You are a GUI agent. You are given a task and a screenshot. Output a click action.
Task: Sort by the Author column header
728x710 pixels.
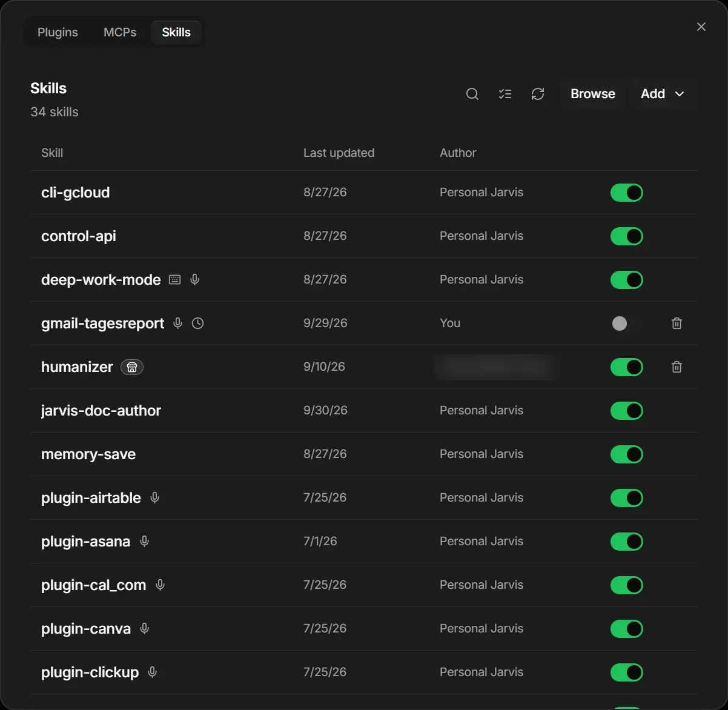pos(458,153)
